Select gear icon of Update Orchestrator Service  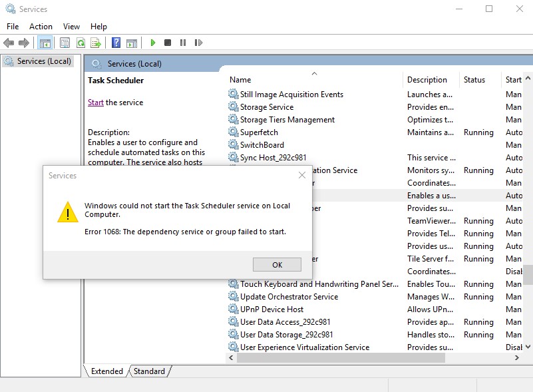click(x=233, y=296)
